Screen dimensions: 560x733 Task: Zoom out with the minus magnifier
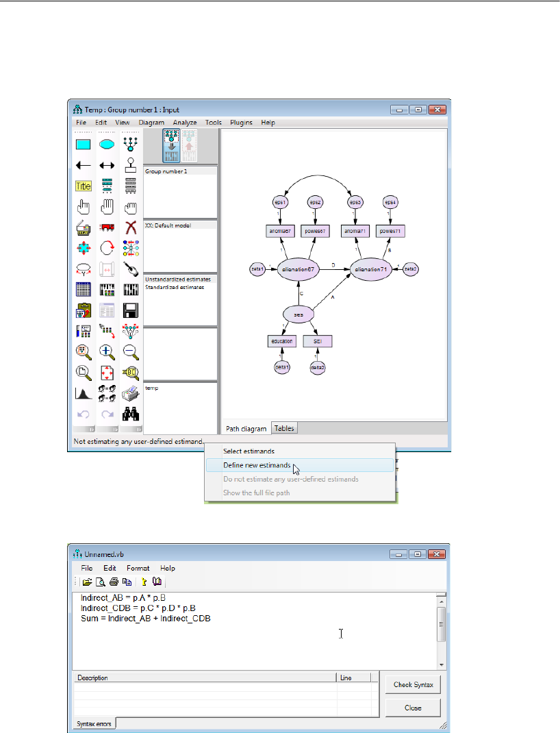tap(131, 351)
